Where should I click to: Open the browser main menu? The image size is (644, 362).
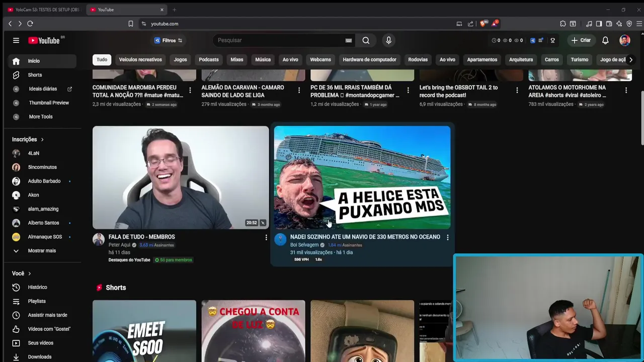point(639,24)
